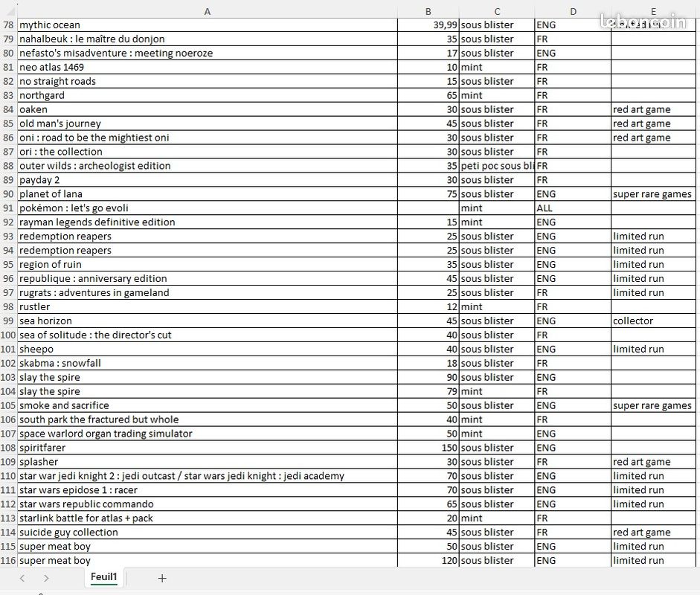The width and height of the screenshot is (700, 595).
Task: Select the 'no straight roads' cell
Action: pos(207,81)
